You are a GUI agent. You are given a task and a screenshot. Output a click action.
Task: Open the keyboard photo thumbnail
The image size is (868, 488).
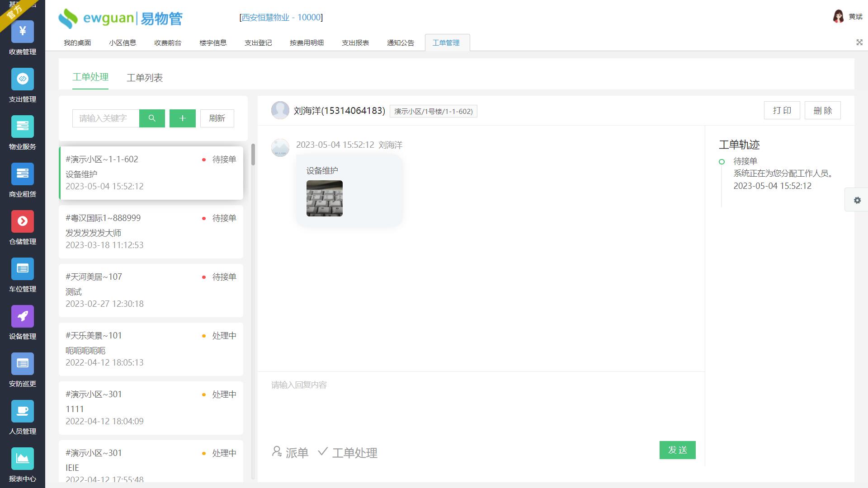(x=324, y=198)
